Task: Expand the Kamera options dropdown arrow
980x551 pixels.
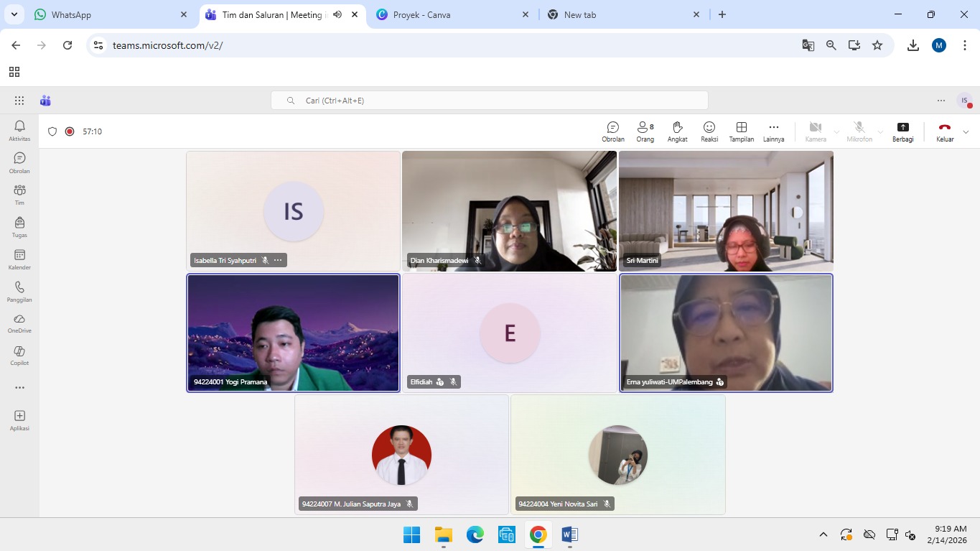Action: [836, 132]
